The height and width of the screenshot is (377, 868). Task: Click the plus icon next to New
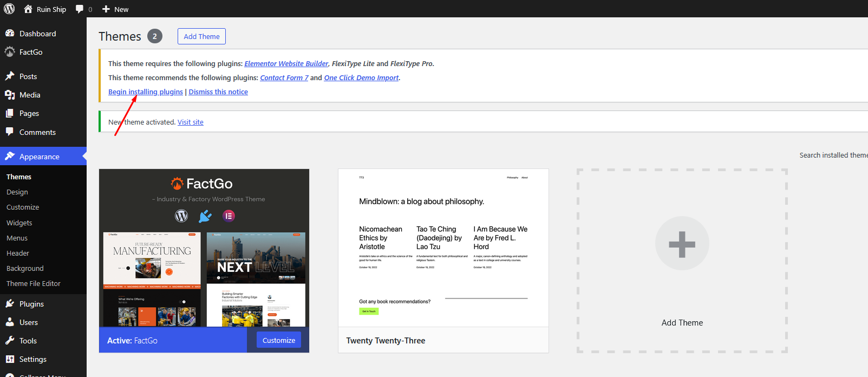pyautogui.click(x=106, y=9)
